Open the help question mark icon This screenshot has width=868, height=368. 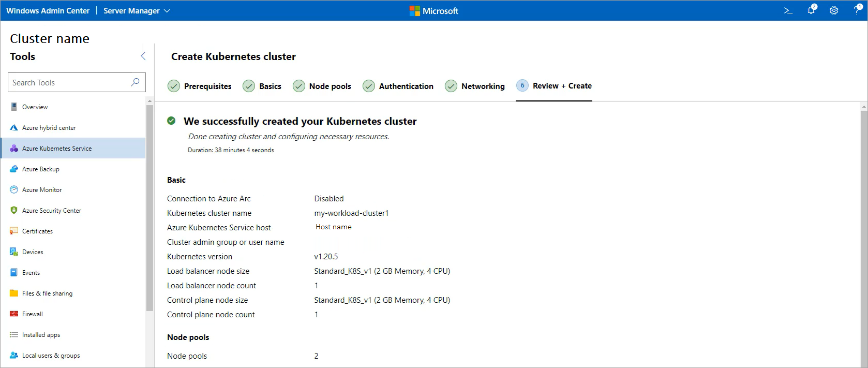[857, 10]
